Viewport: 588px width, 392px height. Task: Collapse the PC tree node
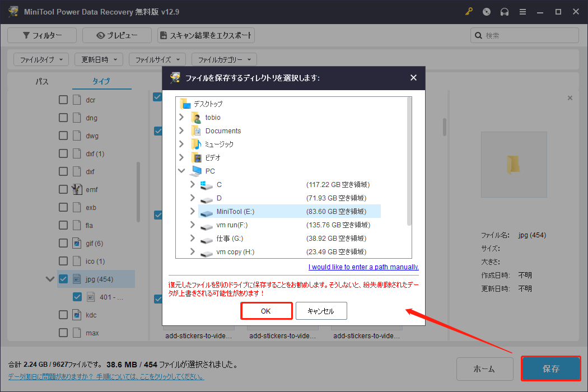pyautogui.click(x=181, y=171)
